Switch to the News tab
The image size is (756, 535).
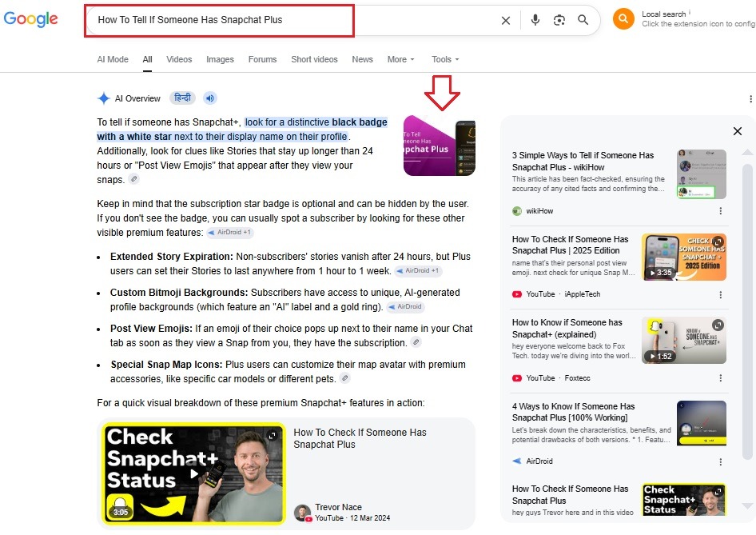click(x=362, y=59)
